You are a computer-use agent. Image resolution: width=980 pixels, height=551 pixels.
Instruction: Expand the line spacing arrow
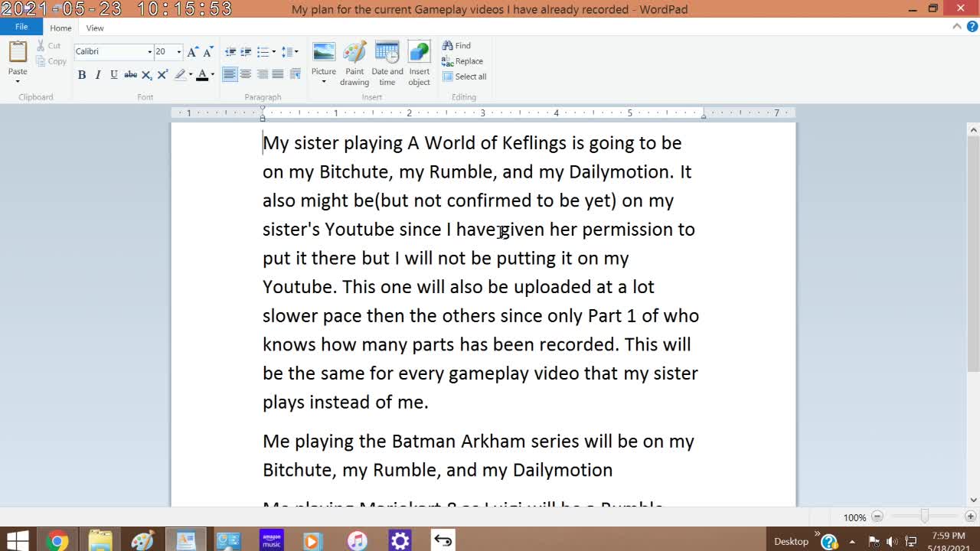[296, 51]
